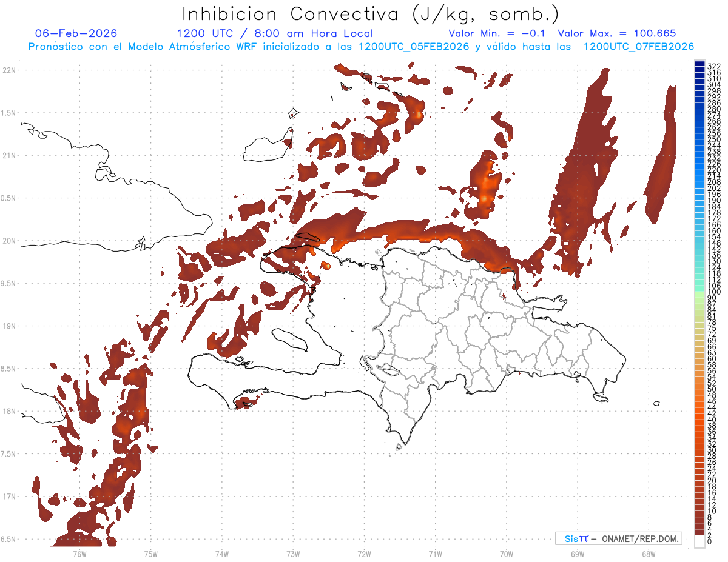
Task: Select the "Valor Min. = -0.1" readout
Action: click(x=497, y=33)
